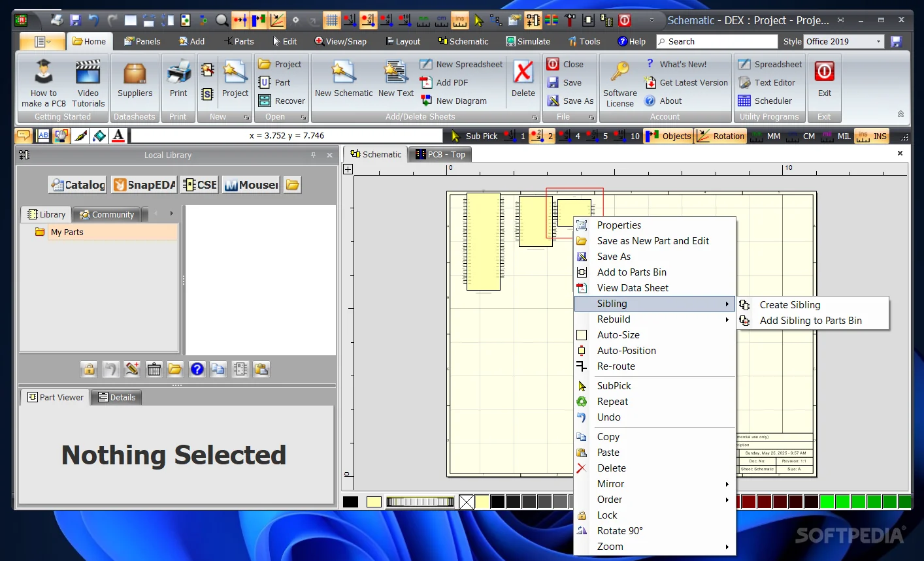924x561 pixels.
Task: Select the New Schematic tool in the ribbon
Action: click(343, 82)
